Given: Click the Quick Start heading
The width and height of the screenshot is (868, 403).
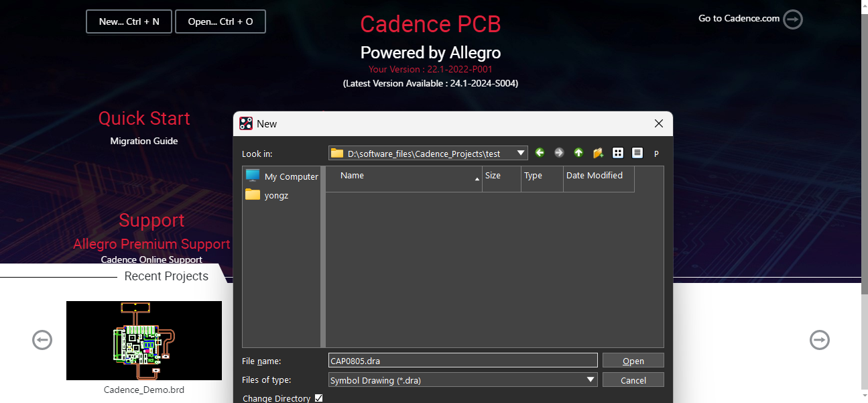Looking at the screenshot, I should [144, 118].
